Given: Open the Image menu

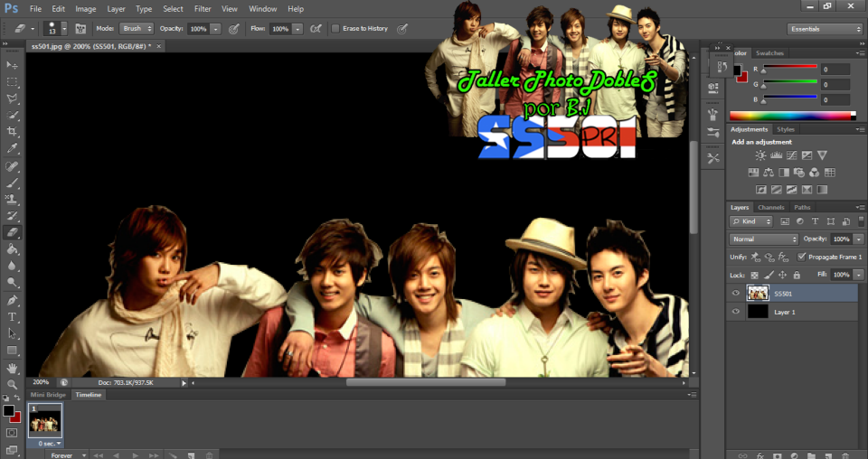Looking at the screenshot, I should pos(85,9).
